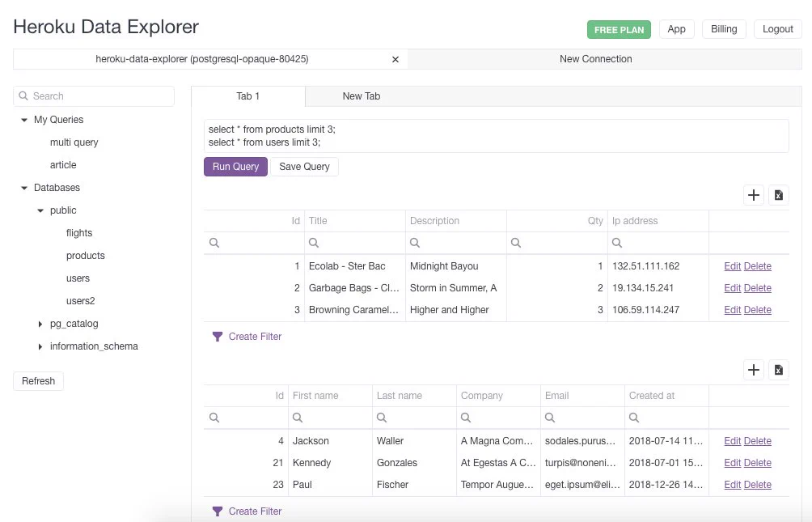The height and width of the screenshot is (522, 812).
Task: Delete the Kennedy Gonzales row
Action: [x=758, y=463]
